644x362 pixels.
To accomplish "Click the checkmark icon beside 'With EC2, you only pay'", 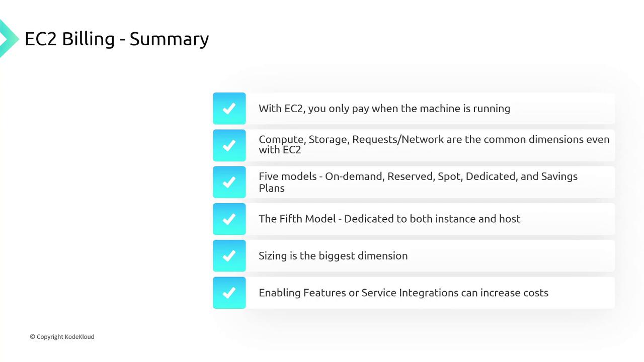I will [229, 109].
